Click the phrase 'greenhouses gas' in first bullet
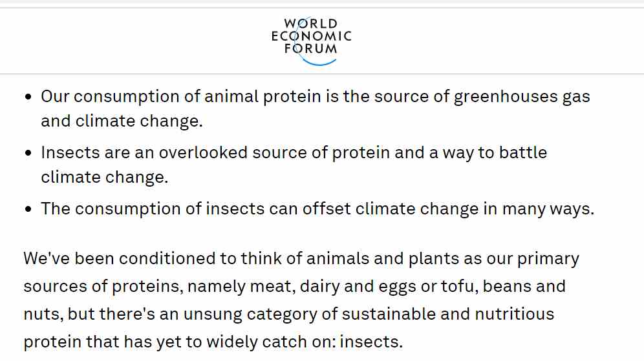The image size is (644, 361). 522,97
